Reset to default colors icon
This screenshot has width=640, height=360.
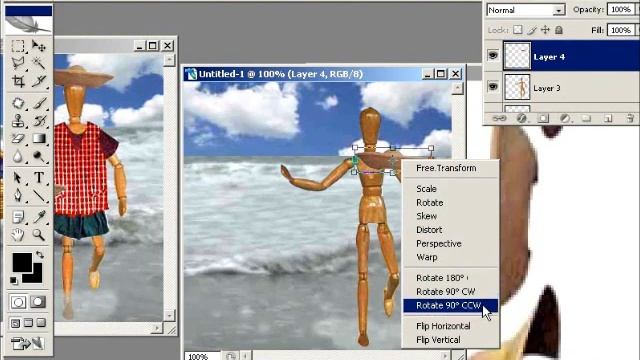pyautogui.click(x=13, y=280)
